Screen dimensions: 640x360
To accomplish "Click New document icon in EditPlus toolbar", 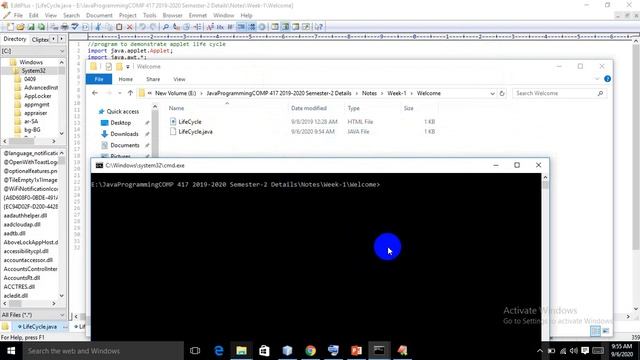I will tap(10, 27).
